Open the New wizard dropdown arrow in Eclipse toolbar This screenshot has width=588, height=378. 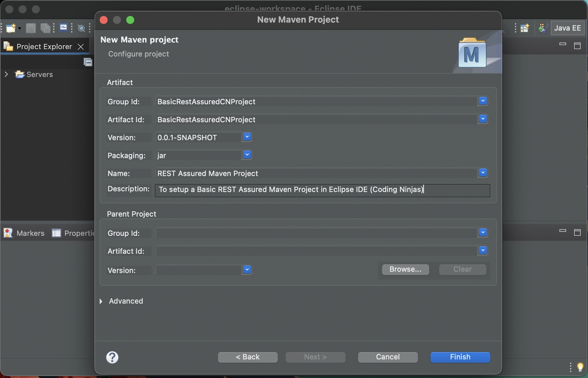pyautogui.click(x=19, y=28)
